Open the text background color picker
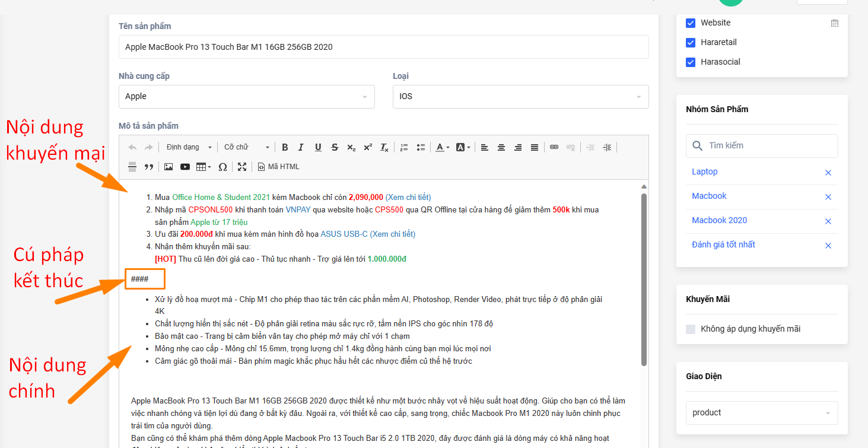The image size is (868, 448). tap(463, 147)
